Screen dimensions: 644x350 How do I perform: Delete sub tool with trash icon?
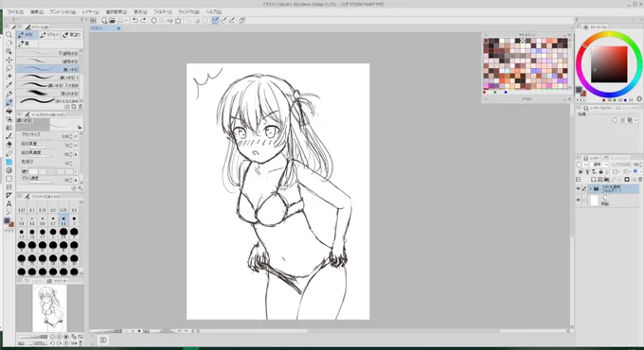[x=80, y=107]
